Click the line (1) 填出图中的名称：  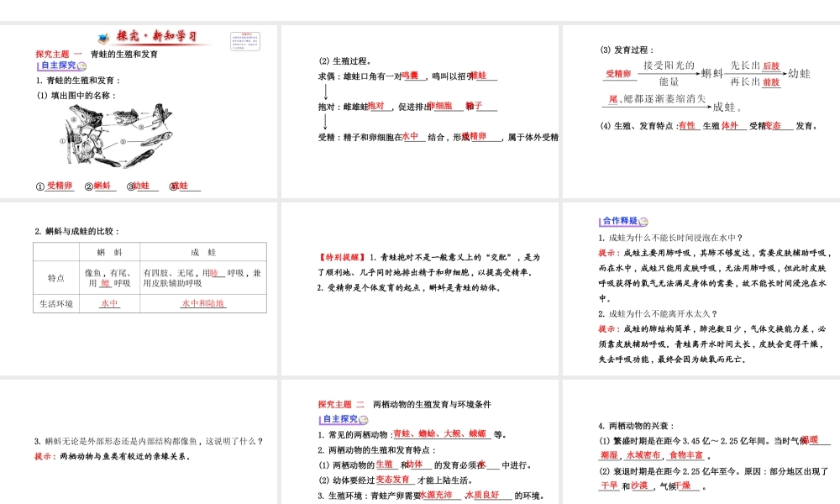click(x=76, y=95)
